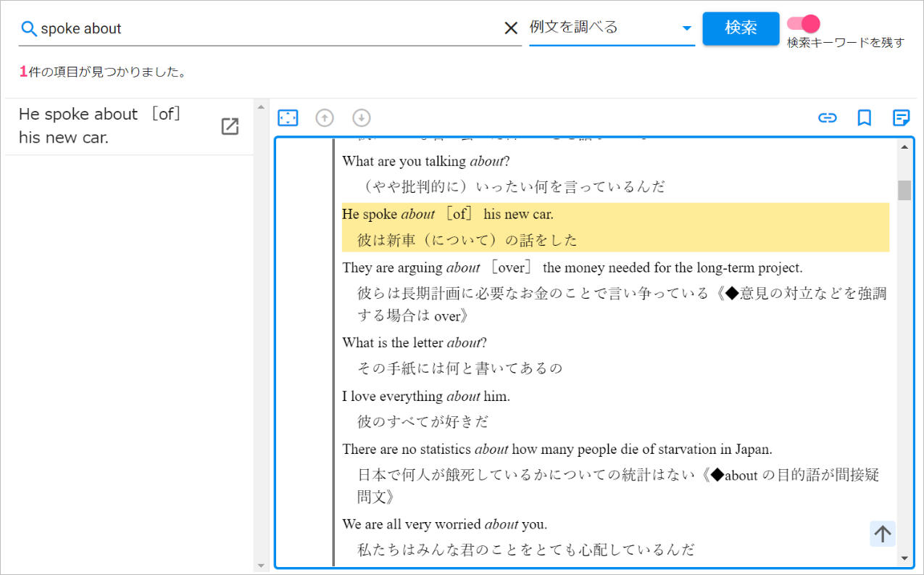Select result 'He spoke about [of] his new car.'
924x575 pixels.
tap(129, 126)
